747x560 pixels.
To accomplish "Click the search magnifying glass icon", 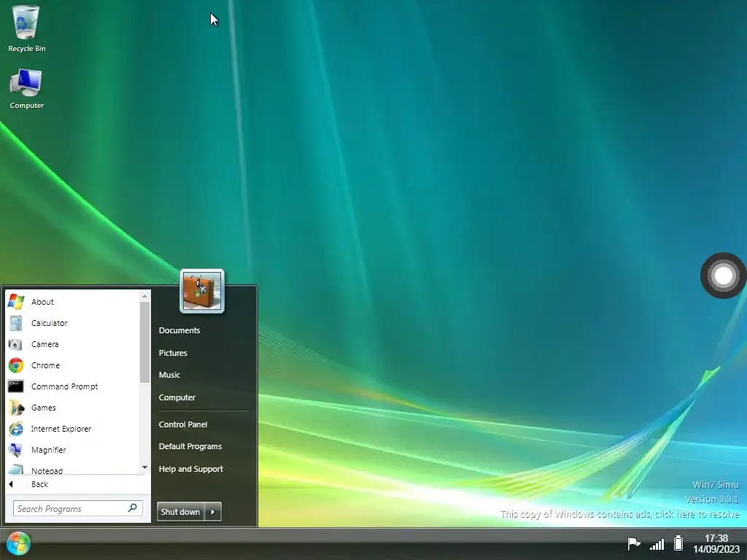I will 133,508.
